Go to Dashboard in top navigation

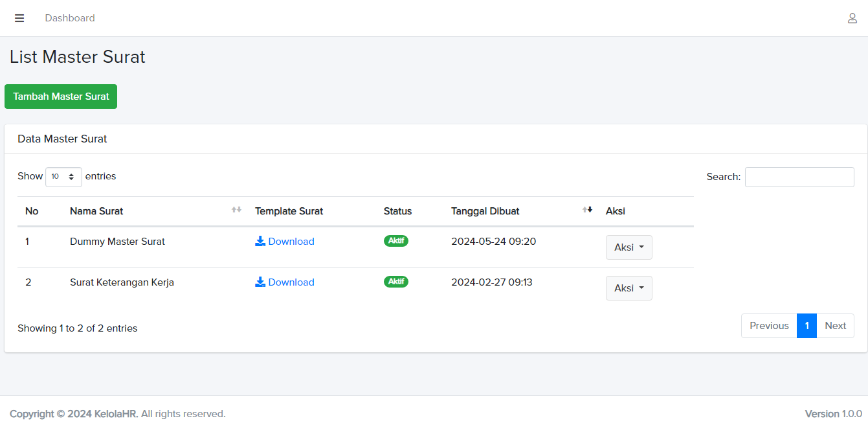[x=70, y=18]
